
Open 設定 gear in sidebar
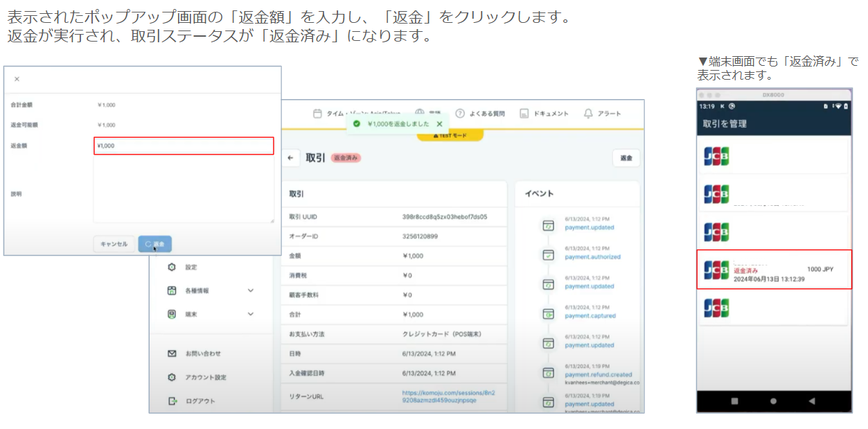click(x=172, y=267)
